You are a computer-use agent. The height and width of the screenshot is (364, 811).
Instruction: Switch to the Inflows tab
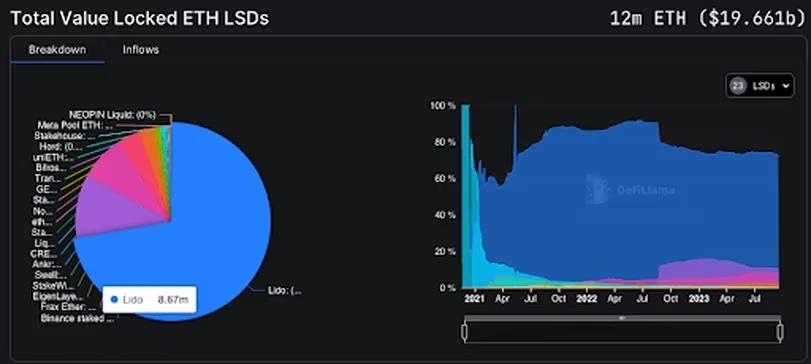pyautogui.click(x=140, y=50)
